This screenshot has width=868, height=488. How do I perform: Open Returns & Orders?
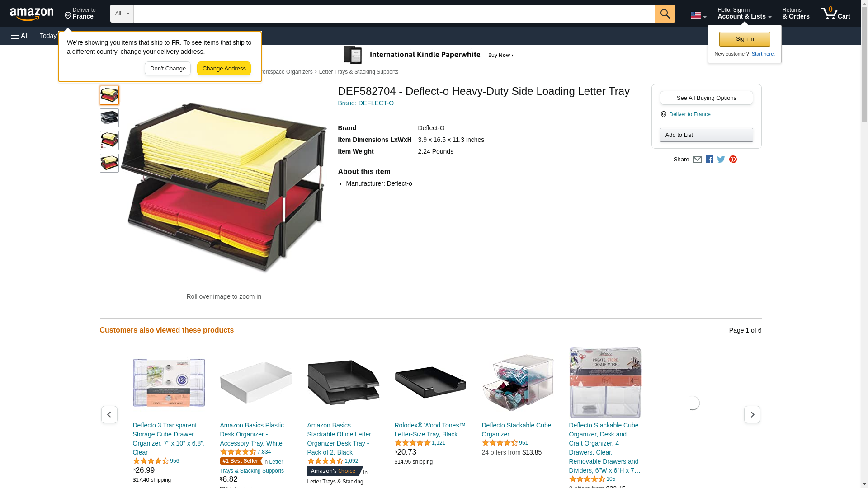[x=796, y=14]
